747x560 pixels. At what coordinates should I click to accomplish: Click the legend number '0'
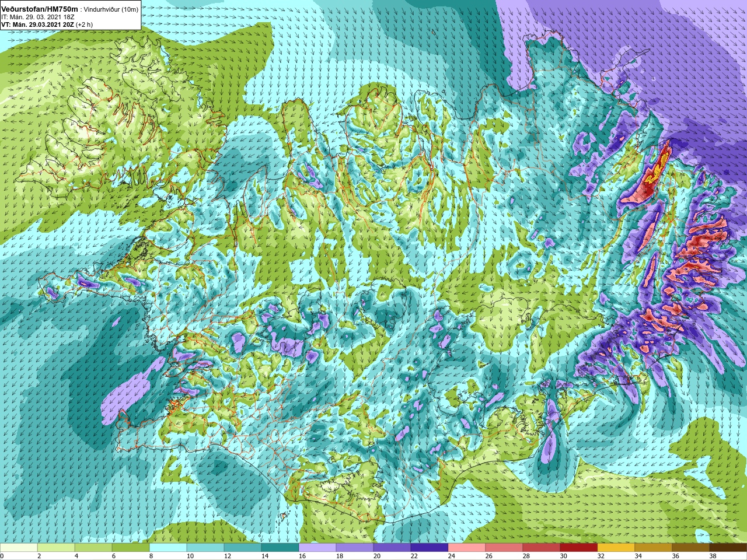tap(2, 556)
